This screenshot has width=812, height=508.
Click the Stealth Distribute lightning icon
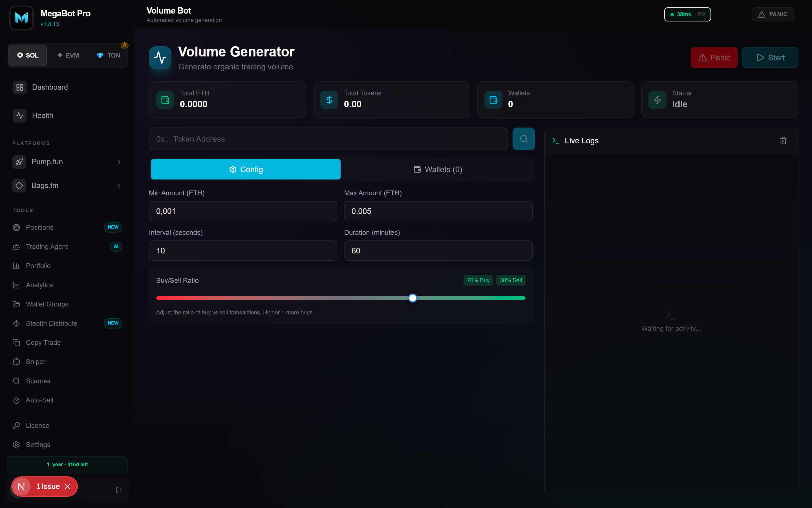coord(16,323)
